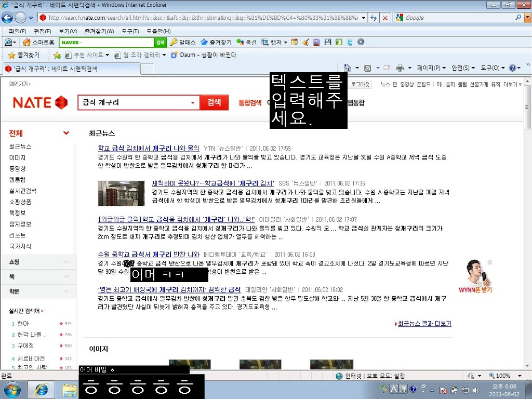Viewport: 532px width, 399px height.
Task: Click the Twitter bird icon on toolbar
Action: 350,42
